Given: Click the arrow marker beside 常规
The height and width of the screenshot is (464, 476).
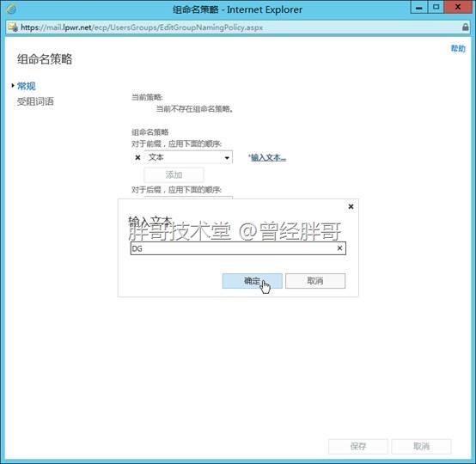Looking at the screenshot, I should (13, 86).
